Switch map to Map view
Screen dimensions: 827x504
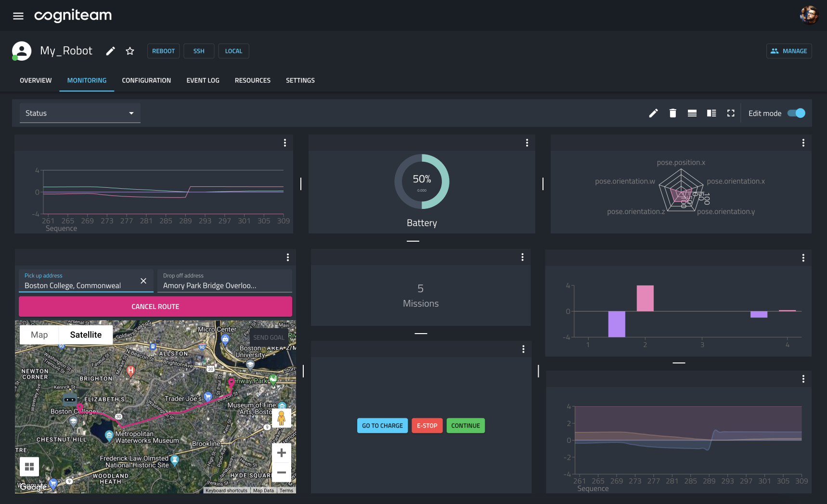[39, 335]
